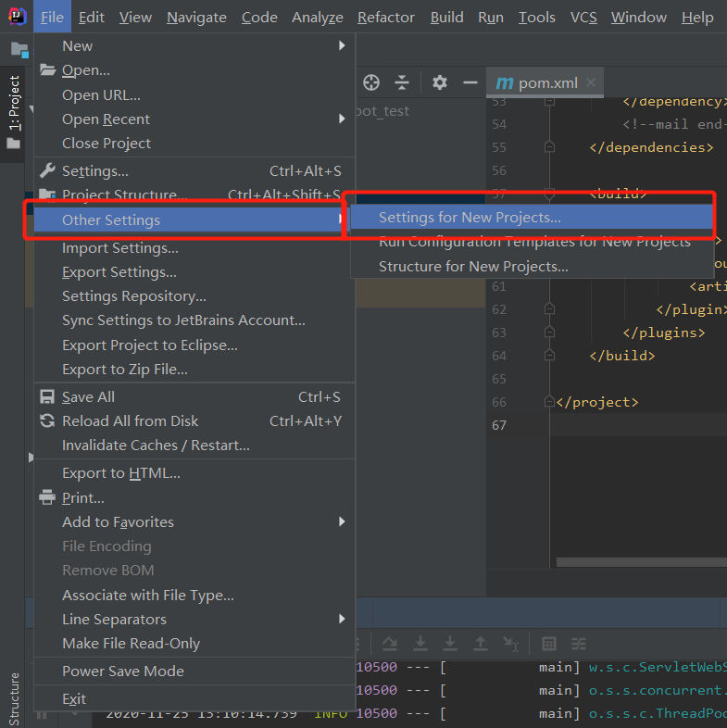
Task: Choose Export to Zip File
Action: coord(194,370)
